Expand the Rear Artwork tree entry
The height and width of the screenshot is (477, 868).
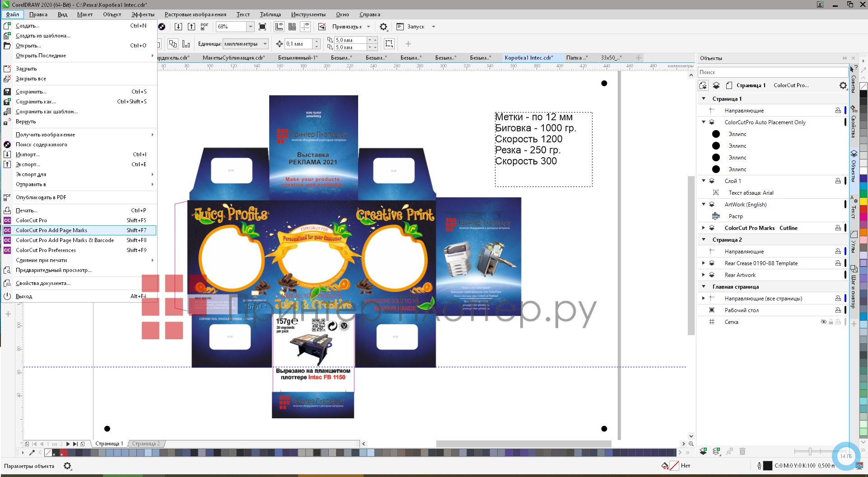point(704,275)
